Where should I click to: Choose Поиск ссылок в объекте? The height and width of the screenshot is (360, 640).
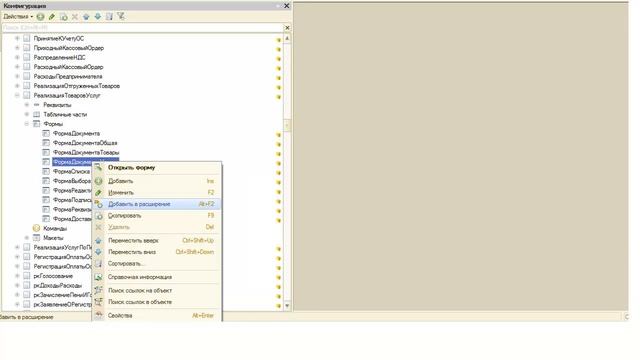pos(157,302)
